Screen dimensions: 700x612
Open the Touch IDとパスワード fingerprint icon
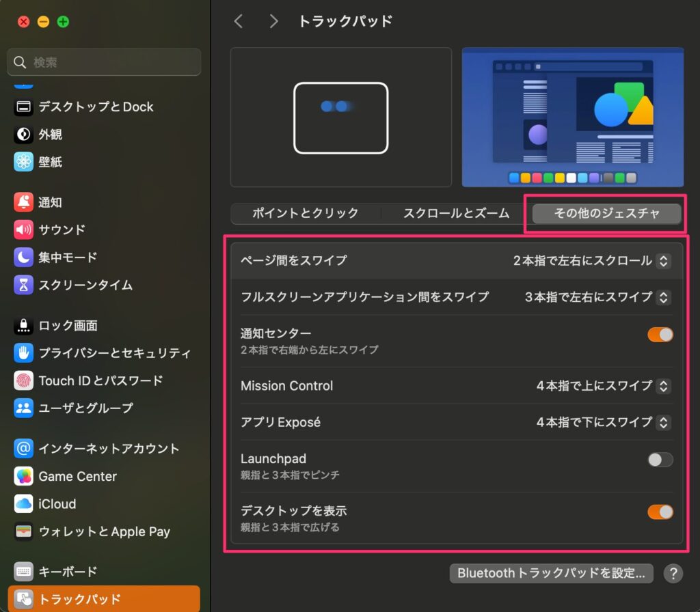24,380
